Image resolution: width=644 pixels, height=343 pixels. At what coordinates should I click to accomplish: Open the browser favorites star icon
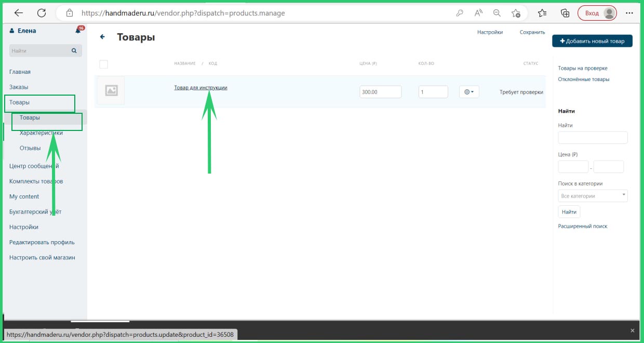542,13
